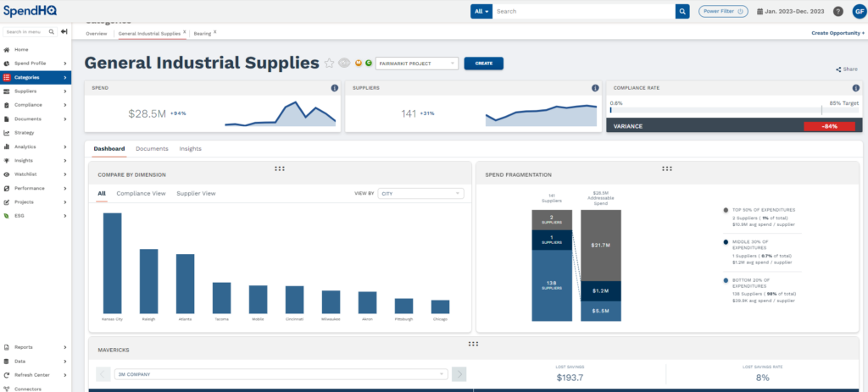Viewport: 868px width, 392px height.
Task: Open the GF user profile avatar
Action: tap(859, 11)
